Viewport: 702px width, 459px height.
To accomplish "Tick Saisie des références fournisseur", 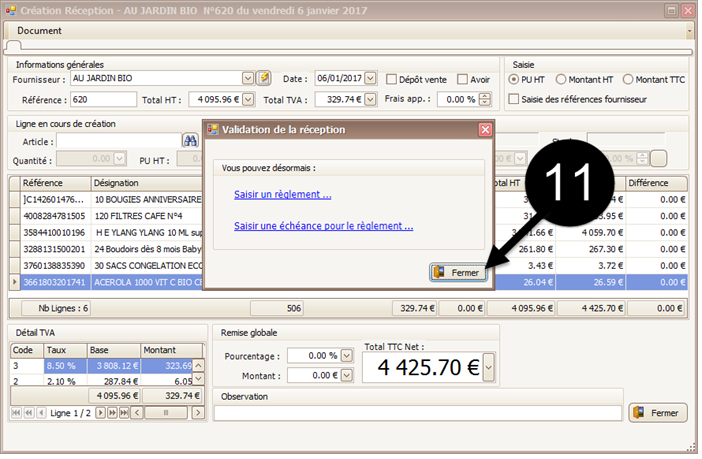I will (514, 99).
